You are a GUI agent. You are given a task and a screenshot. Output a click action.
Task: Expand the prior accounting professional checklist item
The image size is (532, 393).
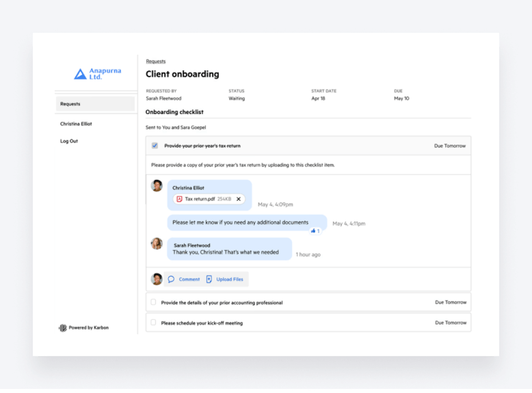(x=222, y=302)
